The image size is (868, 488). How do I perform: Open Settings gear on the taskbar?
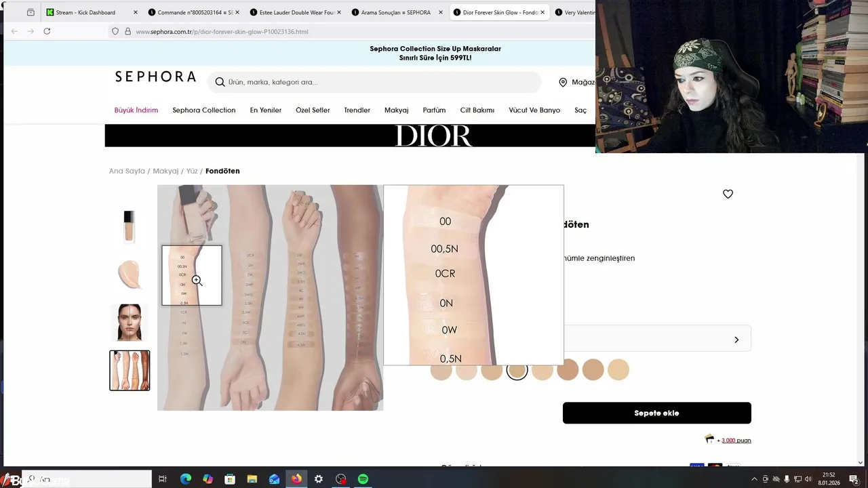[319, 479]
